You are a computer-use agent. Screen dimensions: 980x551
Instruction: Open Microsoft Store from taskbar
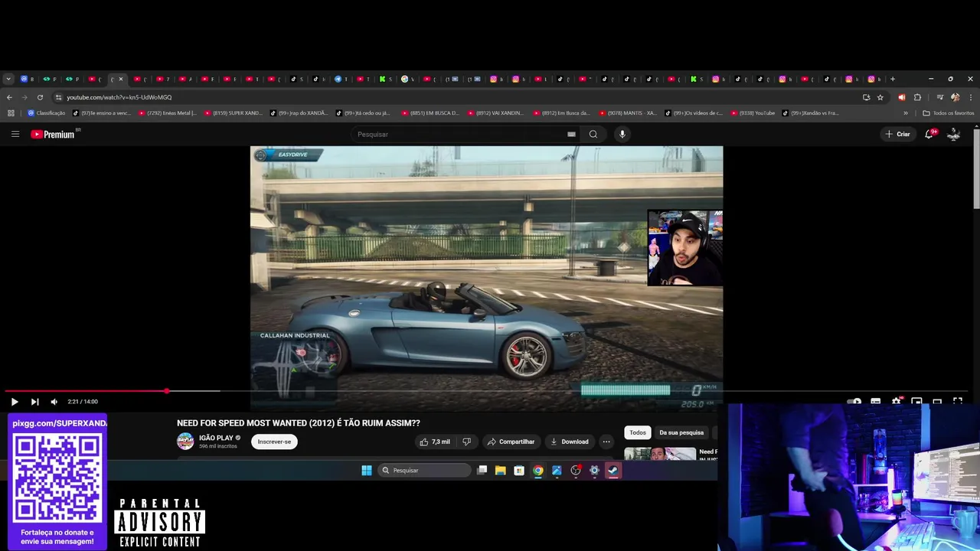click(519, 470)
